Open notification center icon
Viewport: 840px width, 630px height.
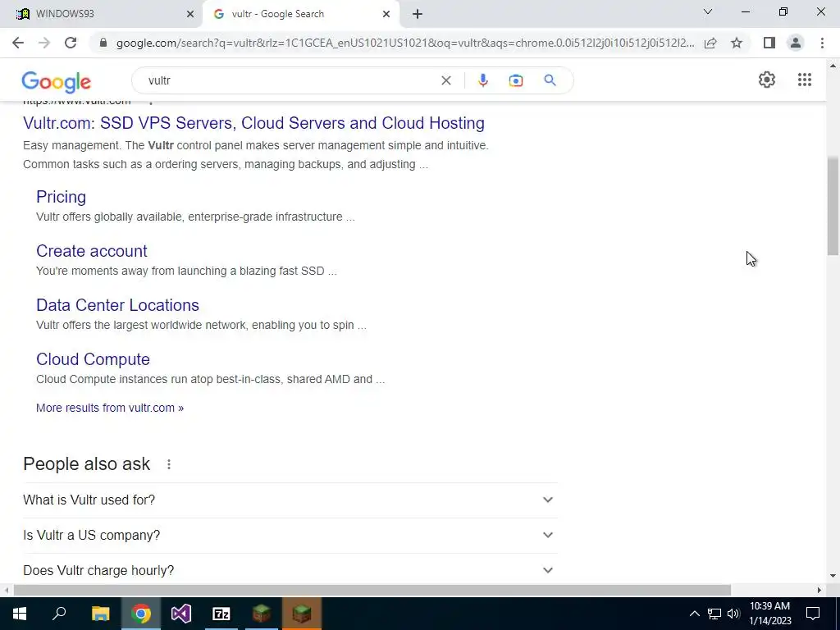(x=813, y=614)
